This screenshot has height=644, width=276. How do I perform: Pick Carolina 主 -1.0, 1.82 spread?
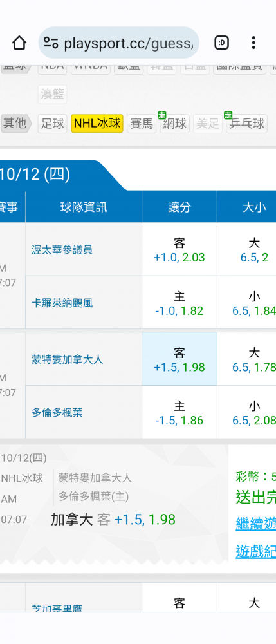(x=179, y=303)
